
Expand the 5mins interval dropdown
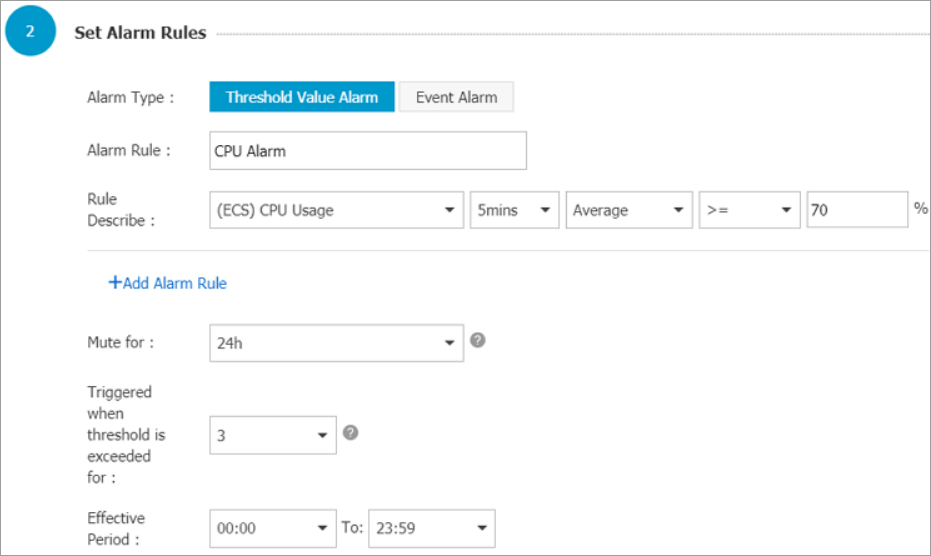click(x=514, y=210)
